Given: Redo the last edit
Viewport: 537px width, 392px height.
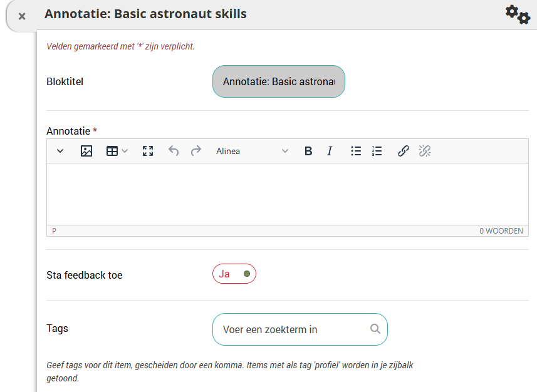Looking at the screenshot, I should click(x=196, y=151).
